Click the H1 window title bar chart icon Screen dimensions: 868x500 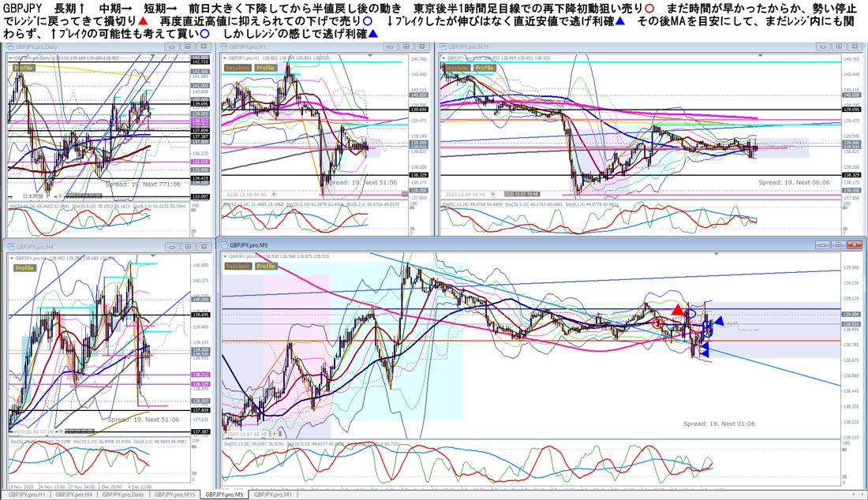[x=224, y=47]
